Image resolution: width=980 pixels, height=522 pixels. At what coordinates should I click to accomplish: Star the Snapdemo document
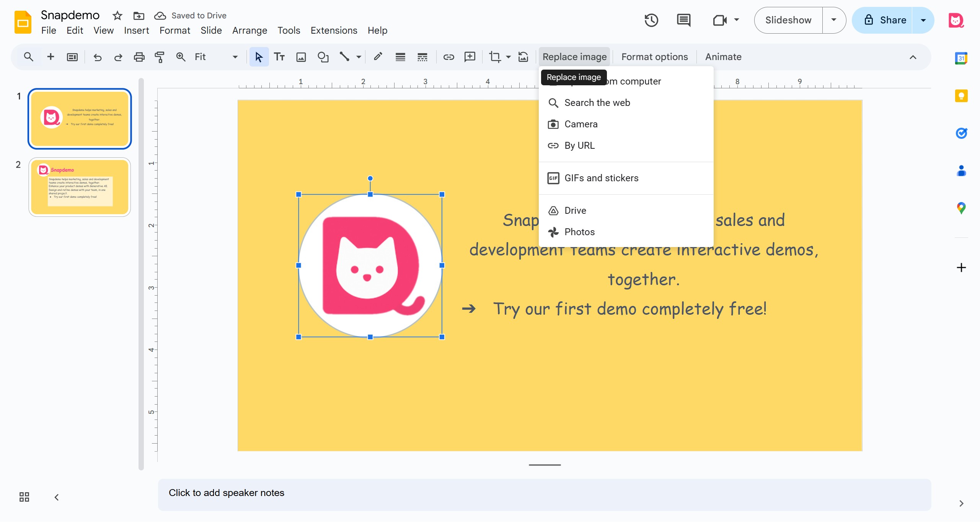point(117,16)
